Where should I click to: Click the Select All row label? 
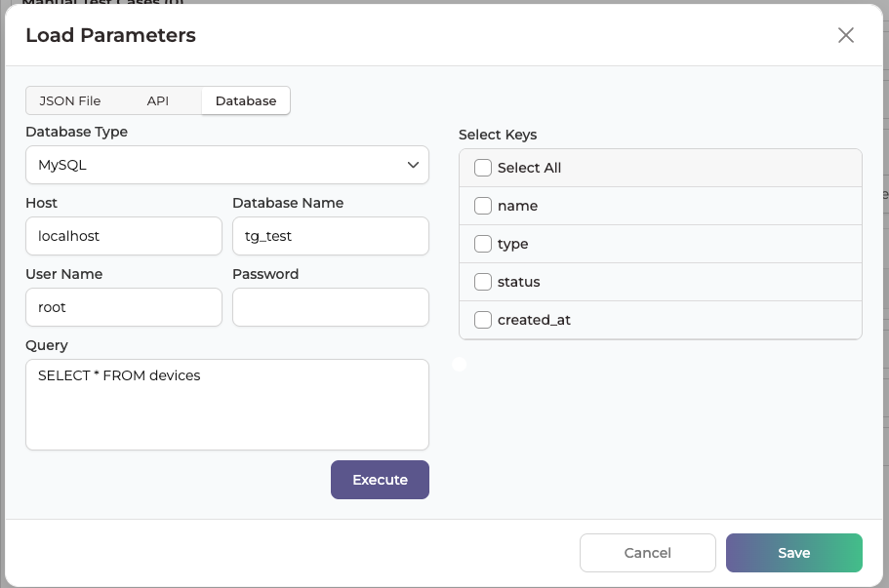[529, 168]
